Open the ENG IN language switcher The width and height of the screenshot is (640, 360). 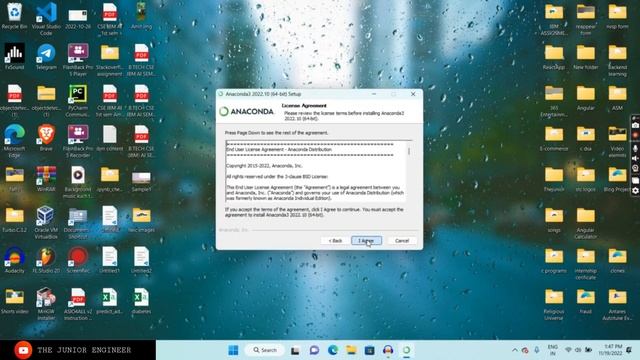pos(553,350)
